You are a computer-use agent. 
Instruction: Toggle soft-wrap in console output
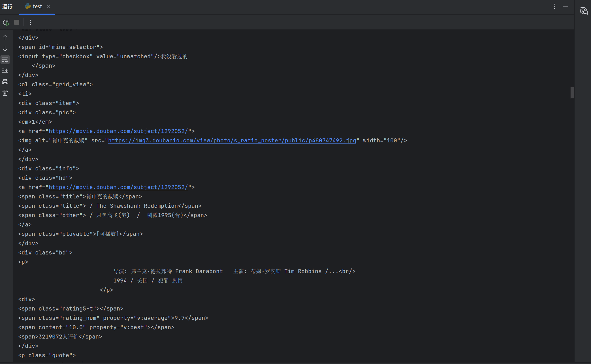coord(5,60)
